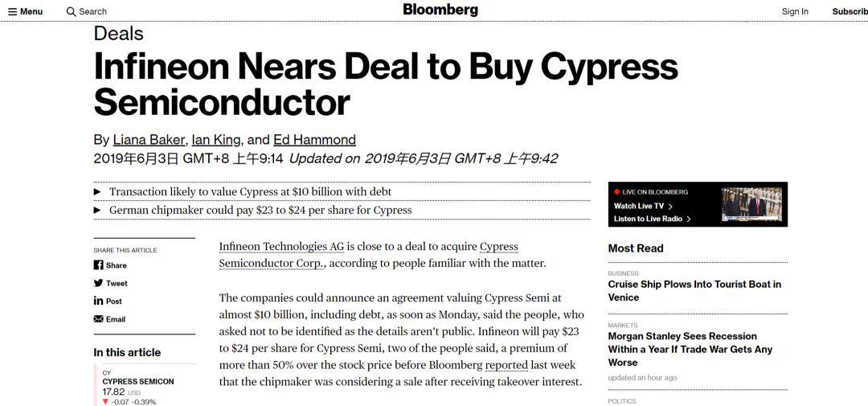Expand the second bullet triangle about German chipmaker
This screenshot has width=868, height=406.
point(97,210)
